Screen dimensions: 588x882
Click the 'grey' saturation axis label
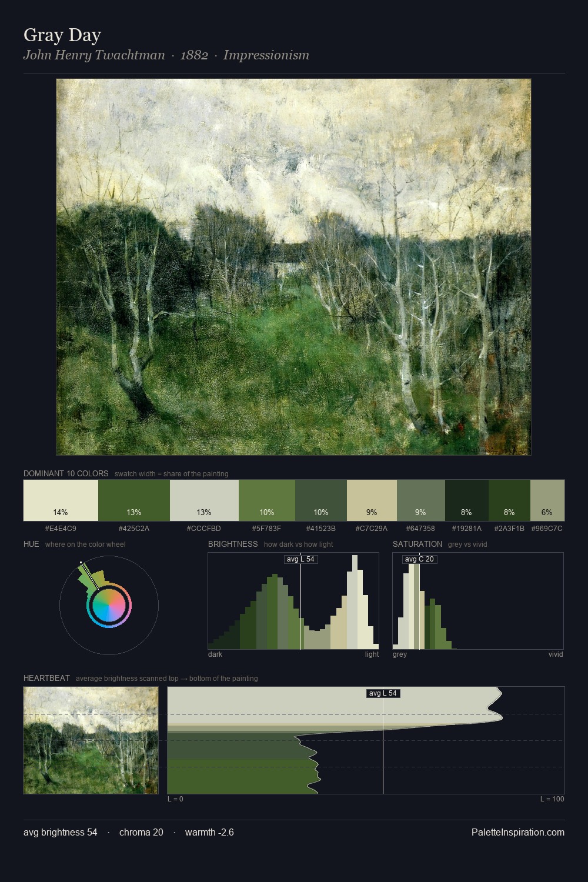400,654
